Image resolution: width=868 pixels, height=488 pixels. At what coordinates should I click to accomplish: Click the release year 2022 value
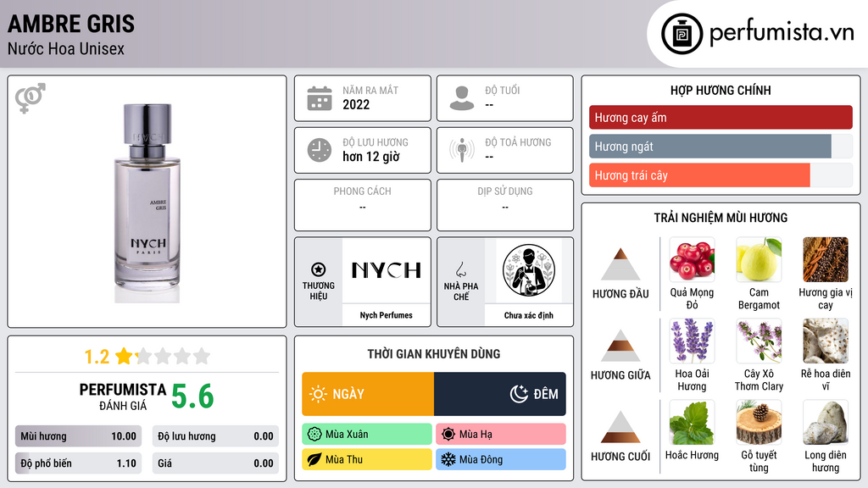356,104
